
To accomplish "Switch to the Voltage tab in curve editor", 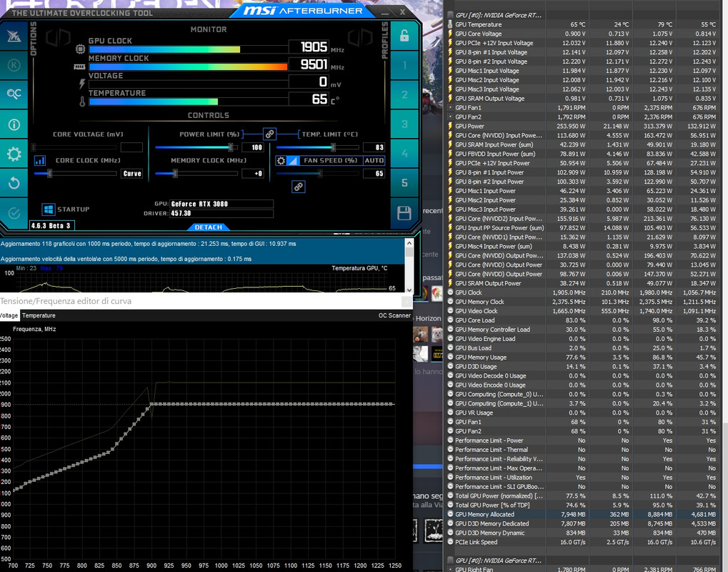I will (x=9, y=315).
